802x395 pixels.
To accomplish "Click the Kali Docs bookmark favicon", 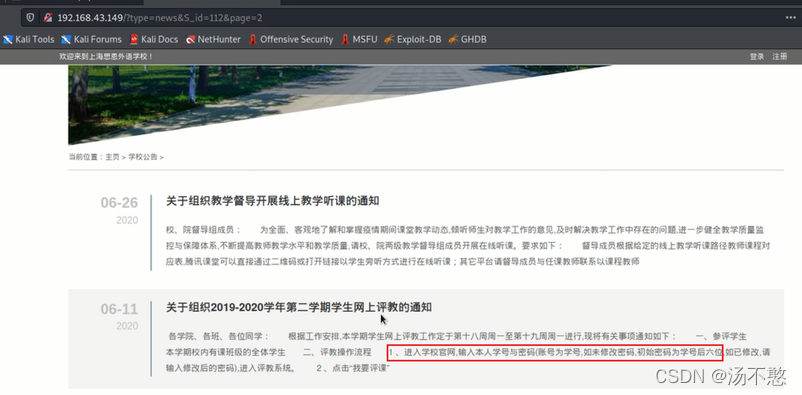I will 134,39.
